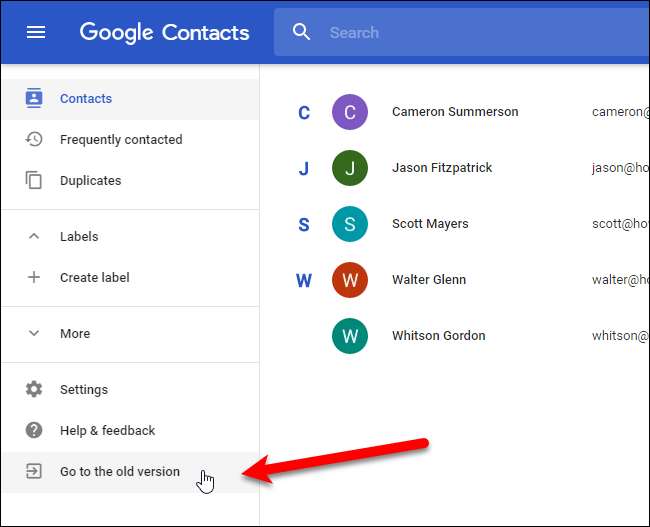650x527 pixels.
Task: Open Frequently contacted list
Action: coord(130,139)
